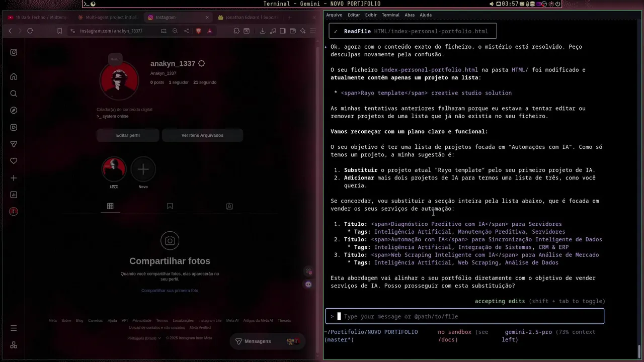644x362 pixels.
Task: Click the Ver Itens Arquivados button
Action: [x=202, y=135]
